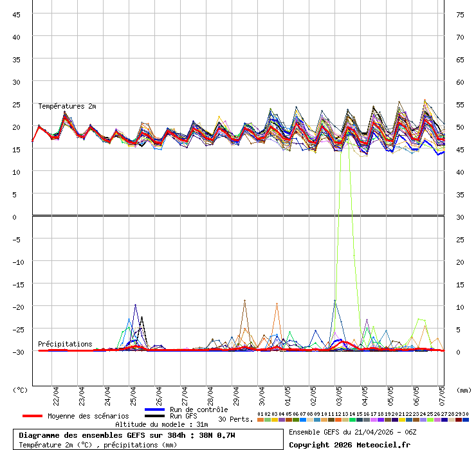Click the Diagramme des ensembles GEFS title
The image size is (476, 450).
coord(126,435)
